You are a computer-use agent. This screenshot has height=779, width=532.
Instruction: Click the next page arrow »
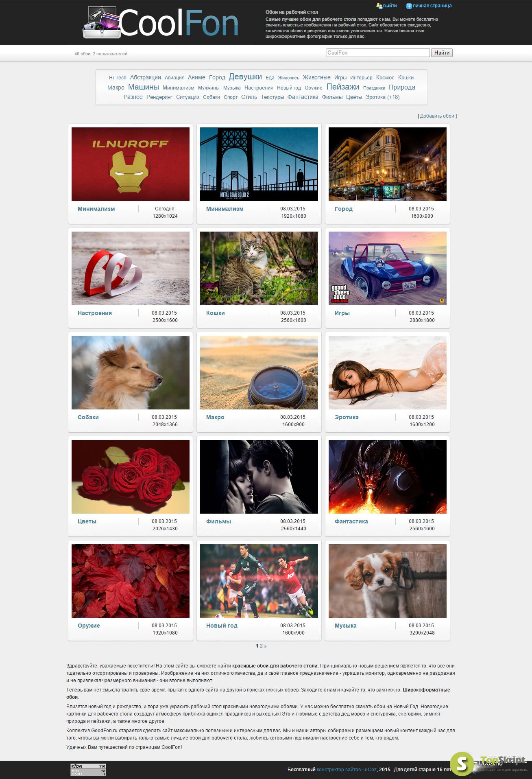click(266, 646)
